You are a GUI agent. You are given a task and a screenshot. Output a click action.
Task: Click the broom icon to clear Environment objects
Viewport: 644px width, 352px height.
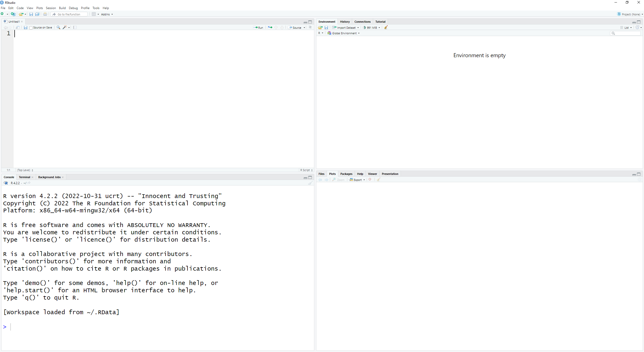(x=386, y=27)
